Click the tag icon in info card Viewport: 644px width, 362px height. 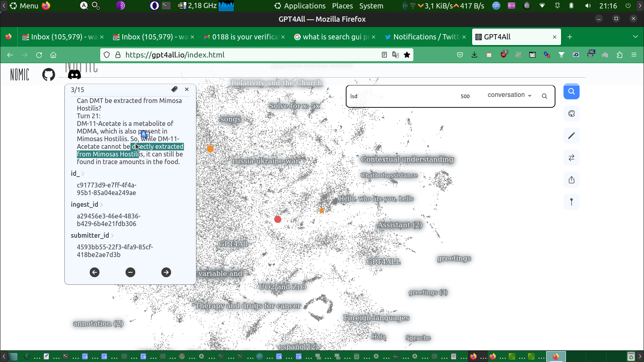pyautogui.click(x=174, y=89)
